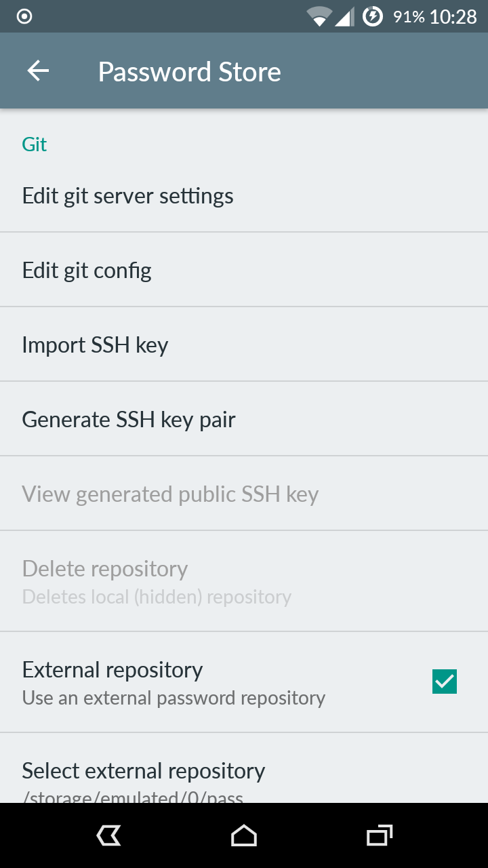
Task: Tap the Git section header
Action: [x=34, y=144]
